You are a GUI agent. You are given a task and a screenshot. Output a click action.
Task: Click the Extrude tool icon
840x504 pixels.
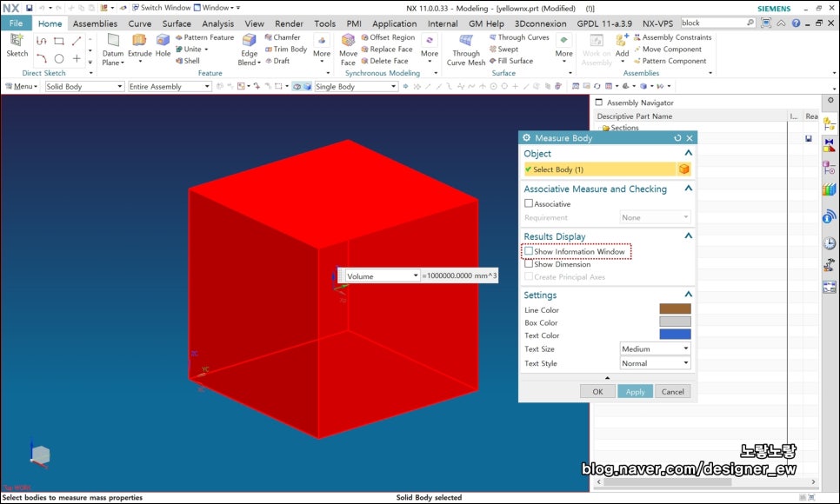click(139, 41)
